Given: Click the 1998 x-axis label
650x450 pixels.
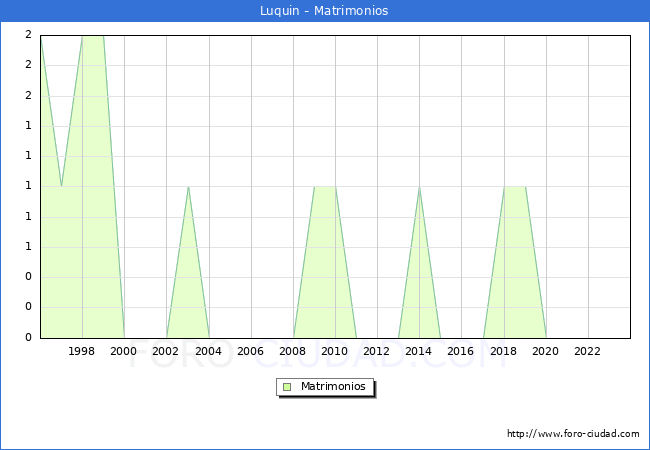Looking at the screenshot, I should click(82, 351).
